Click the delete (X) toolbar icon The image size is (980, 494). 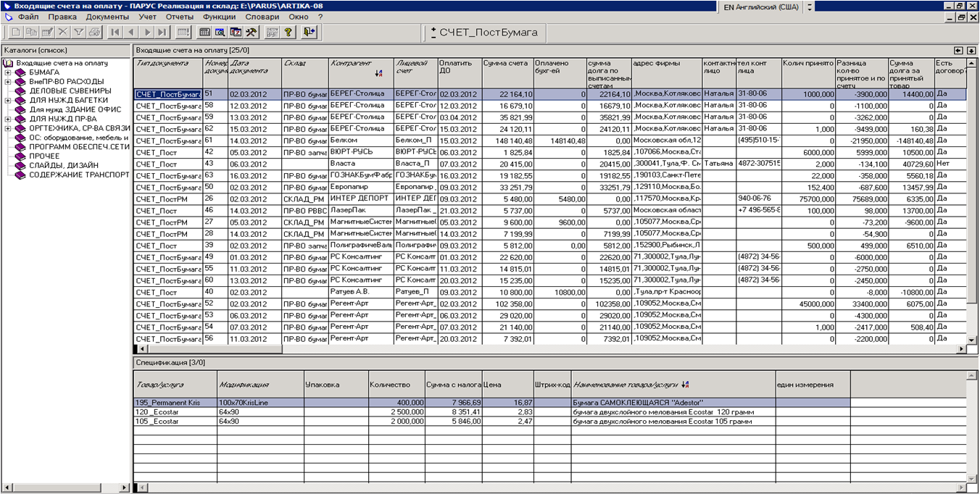click(63, 32)
